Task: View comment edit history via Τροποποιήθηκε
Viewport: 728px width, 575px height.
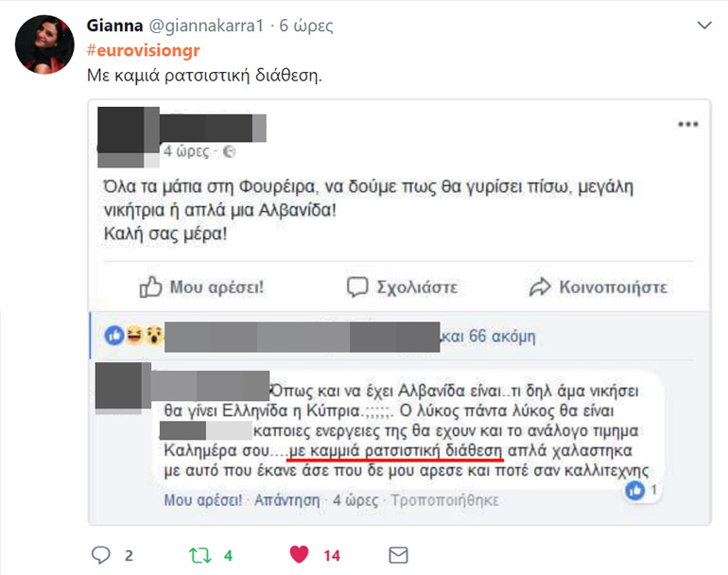Action: [x=444, y=500]
